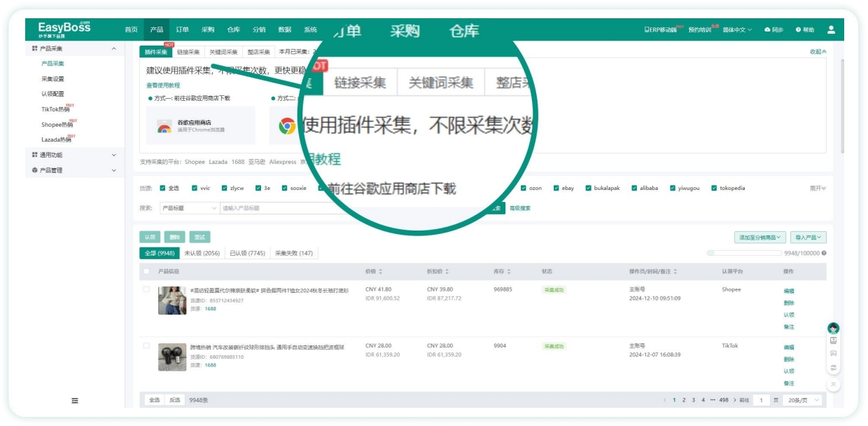Image resolution: width=868 pixels, height=426 pixels.
Task: Open TikTok热销 in the sidebar
Action: coord(55,109)
